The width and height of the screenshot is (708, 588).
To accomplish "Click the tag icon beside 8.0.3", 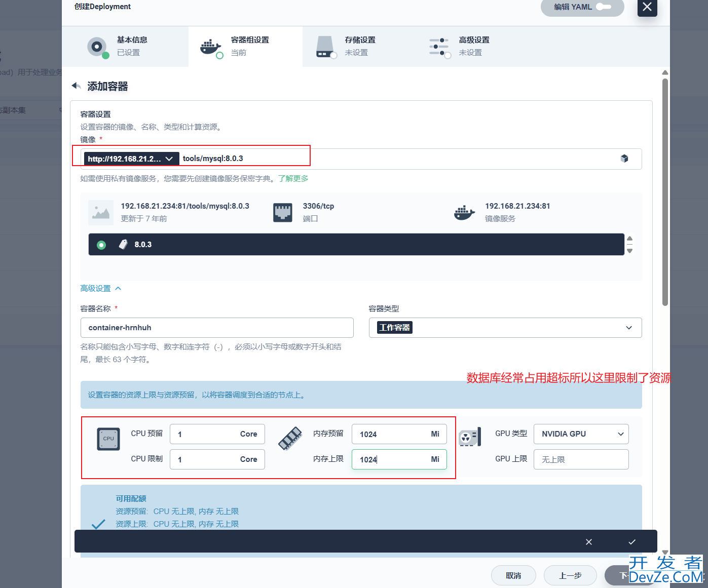I will pos(123,245).
